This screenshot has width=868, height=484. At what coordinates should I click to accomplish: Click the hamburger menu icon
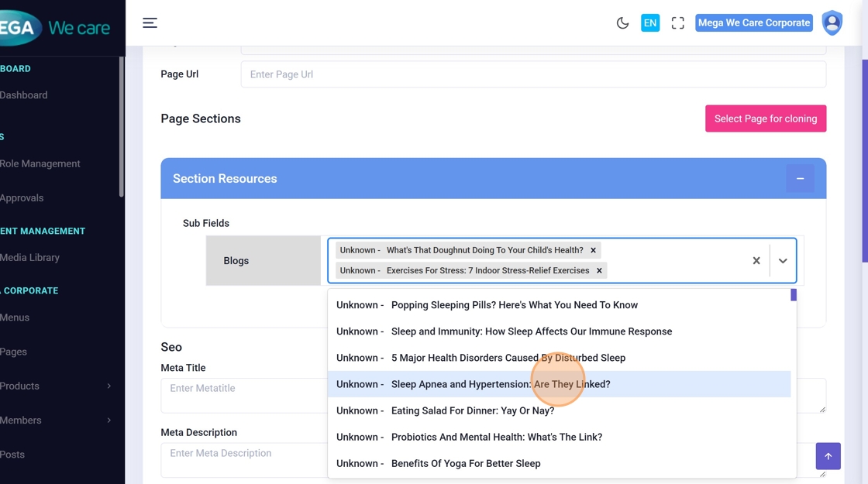(150, 23)
